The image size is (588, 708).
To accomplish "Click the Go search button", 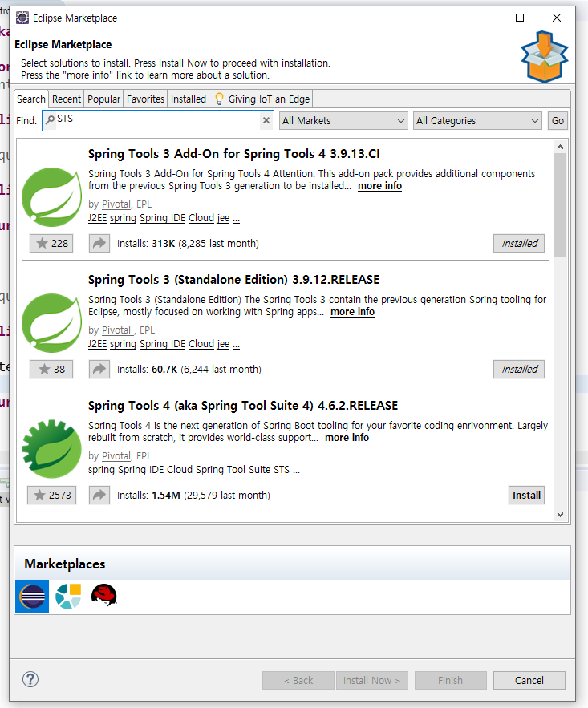I will 558,120.
